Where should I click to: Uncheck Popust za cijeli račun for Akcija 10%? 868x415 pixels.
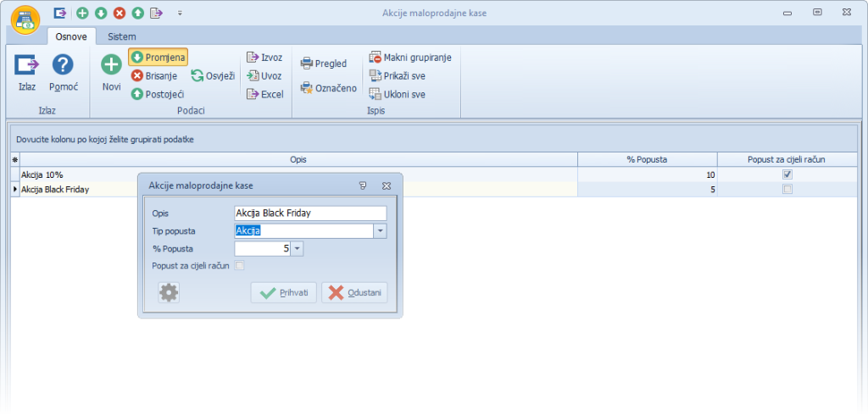787,174
